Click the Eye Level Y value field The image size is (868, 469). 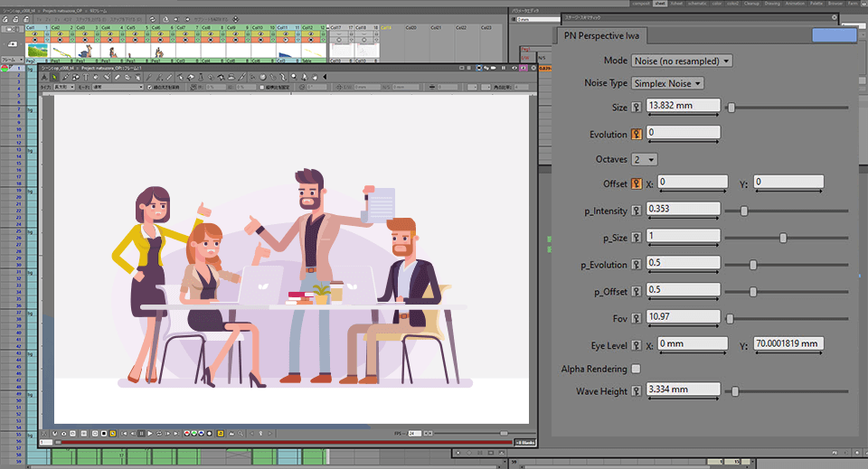point(787,344)
